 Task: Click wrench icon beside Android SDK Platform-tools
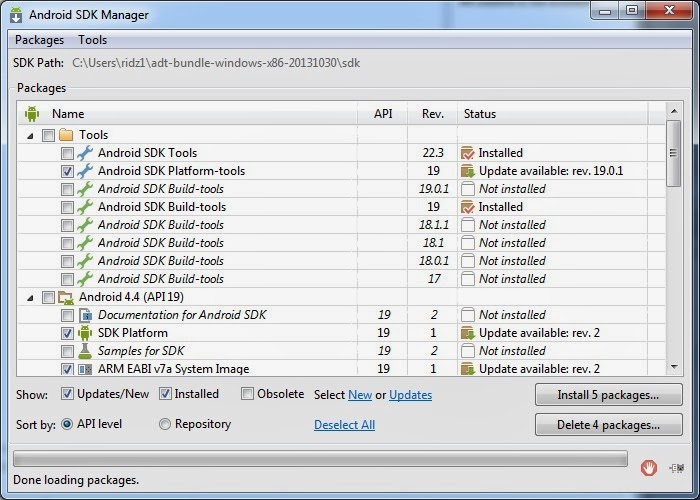pyautogui.click(x=85, y=171)
